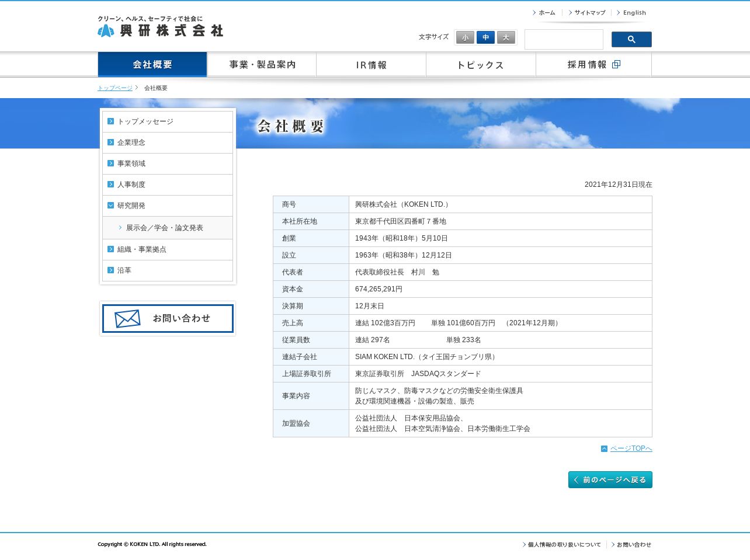
Task: Set font size to large (大)
Action: point(506,37)
